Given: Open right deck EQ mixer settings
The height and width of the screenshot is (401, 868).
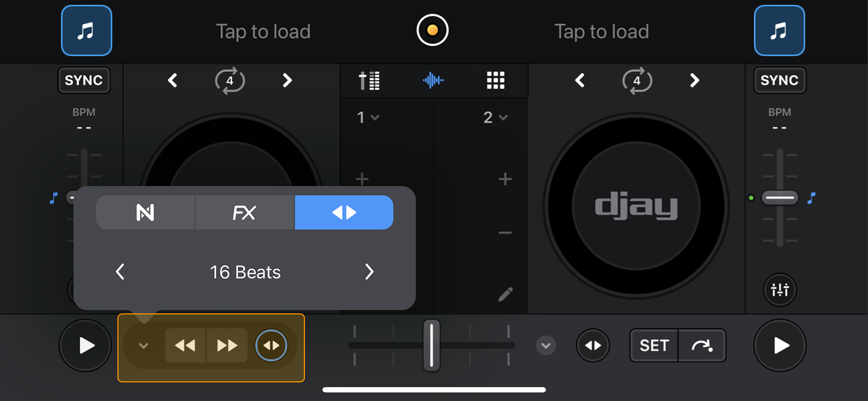Looking at the screenshot, I should coord(780,290).
